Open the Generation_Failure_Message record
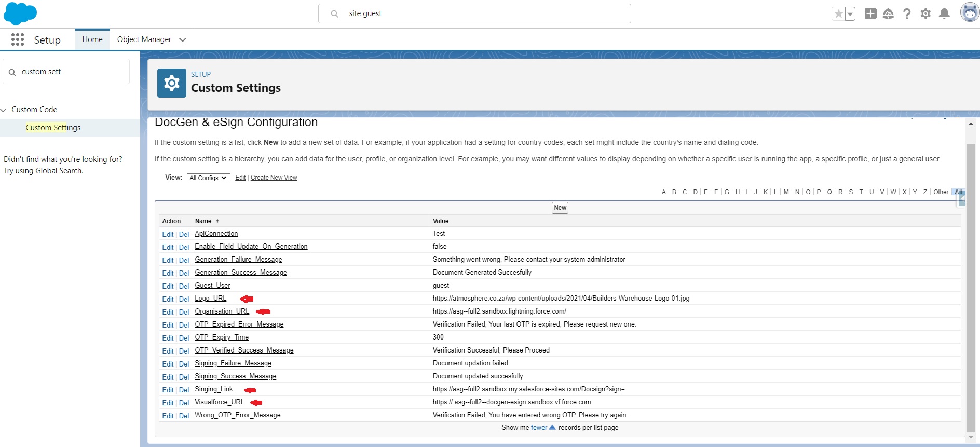The height and width of the screenshot is (447, 980). click(x=239, y=260)
